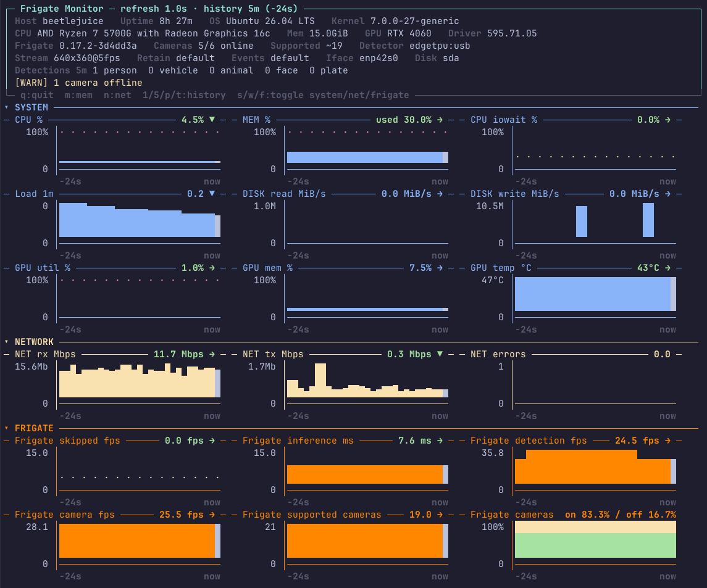Click the Frigate supported cameras title
Image resolution: width=707 pixels, height=588 pixels.
coord(312,515)
